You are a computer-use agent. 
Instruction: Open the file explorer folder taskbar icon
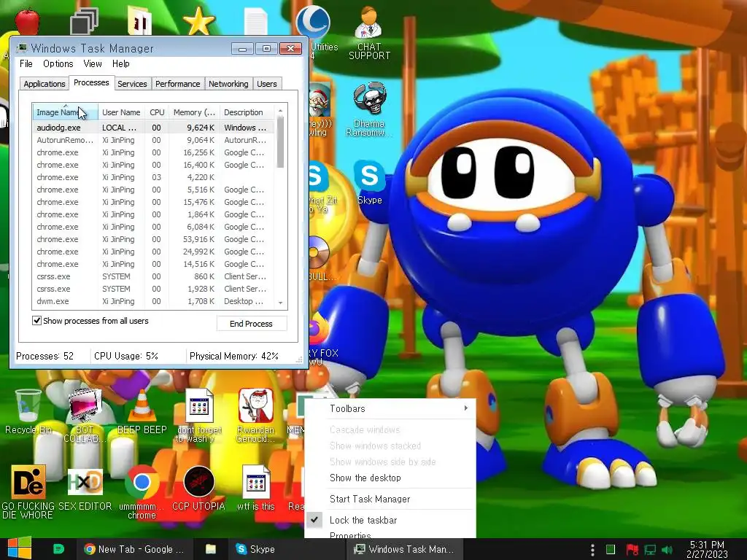[211, 549]
